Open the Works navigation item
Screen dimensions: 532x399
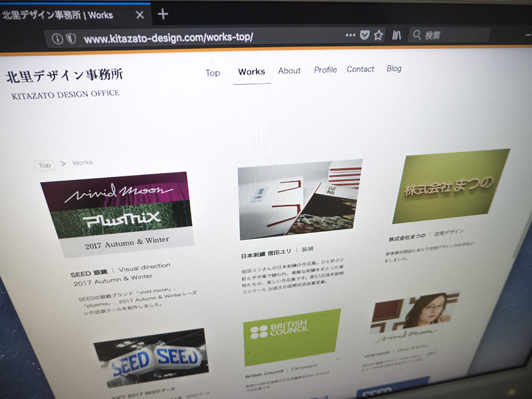[251, 72]
